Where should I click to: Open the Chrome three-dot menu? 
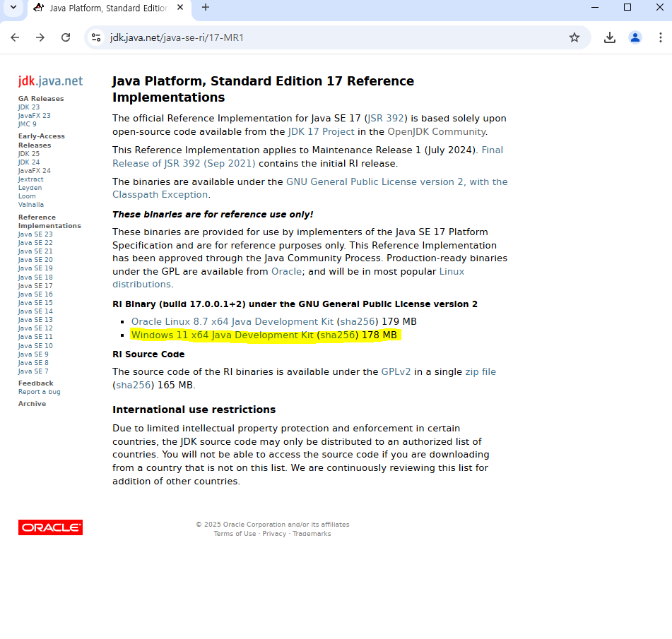pyautogui.click(x=660, y=37)
